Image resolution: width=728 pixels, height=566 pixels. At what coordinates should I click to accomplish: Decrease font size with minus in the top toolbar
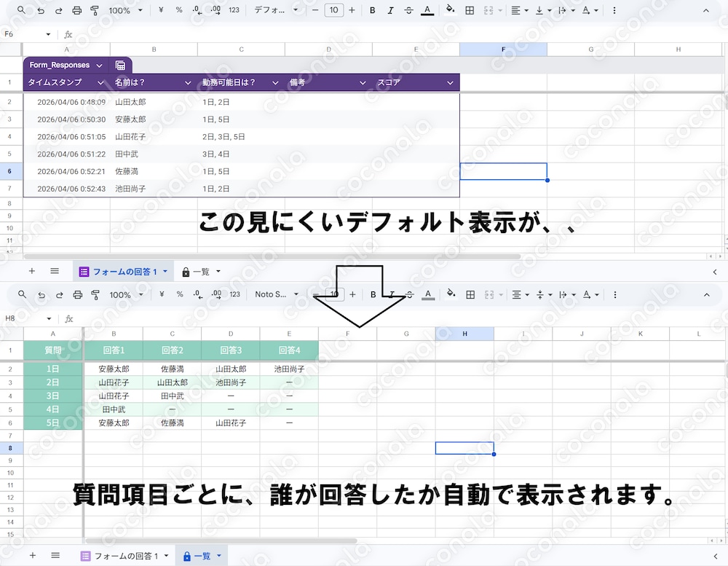[x=315, y=10]
